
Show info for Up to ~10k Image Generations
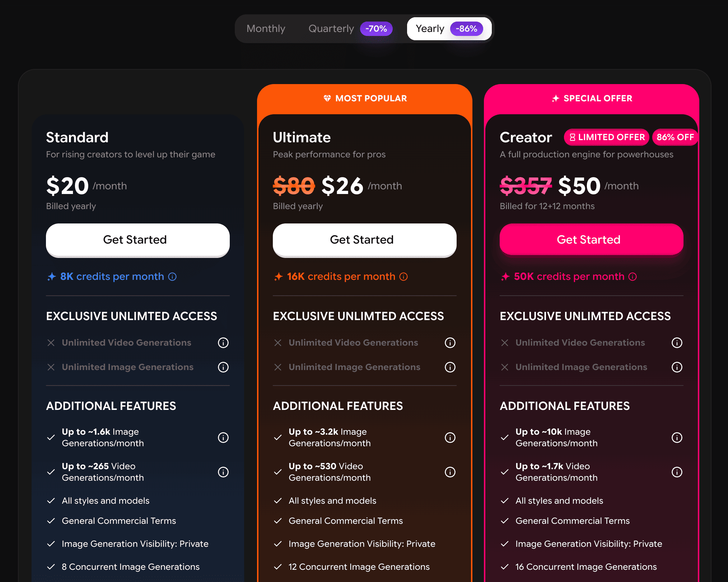click(677, 438)
